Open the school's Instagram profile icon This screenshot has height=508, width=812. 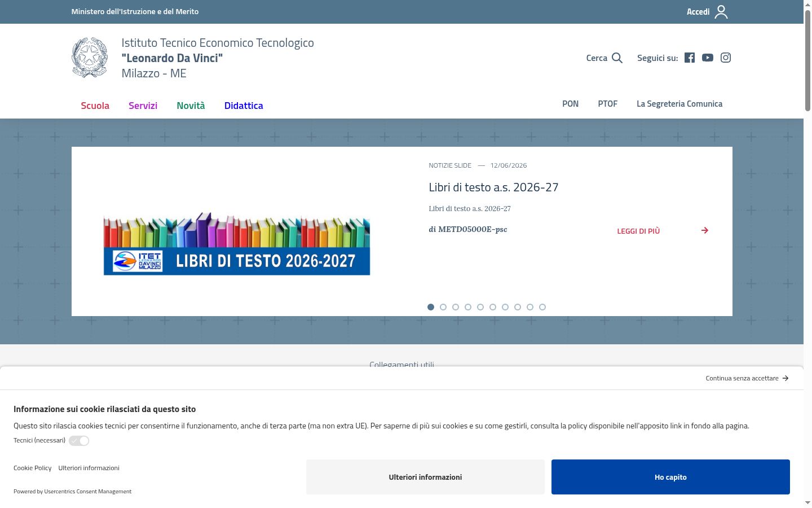click(x=726, y=58)
